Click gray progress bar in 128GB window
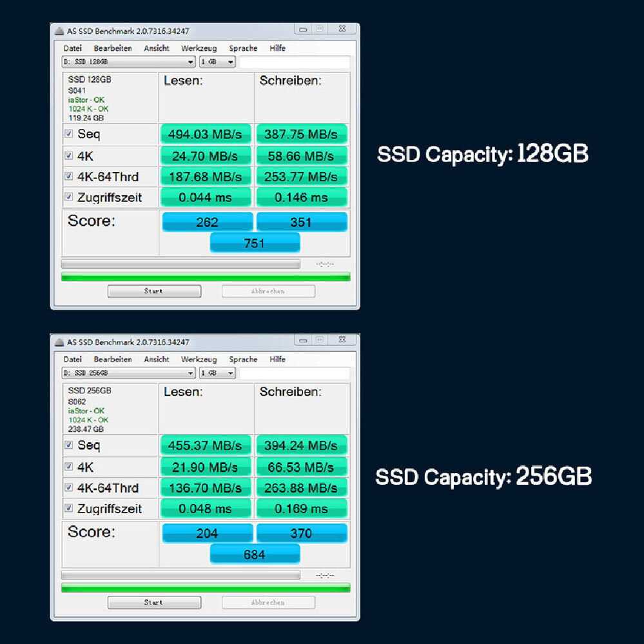The height and width of the screenshot is (644, 644). point(181,264)
